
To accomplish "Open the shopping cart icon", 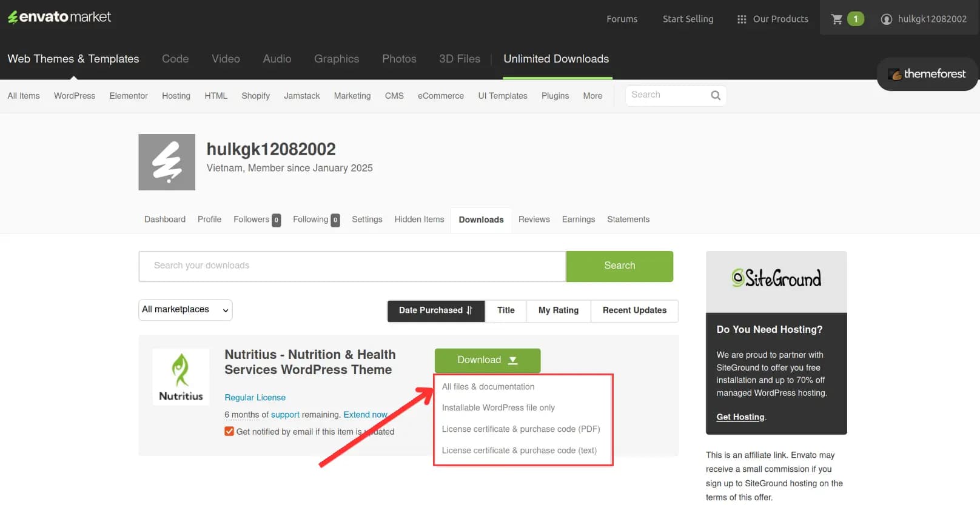I will click(837, 19).
